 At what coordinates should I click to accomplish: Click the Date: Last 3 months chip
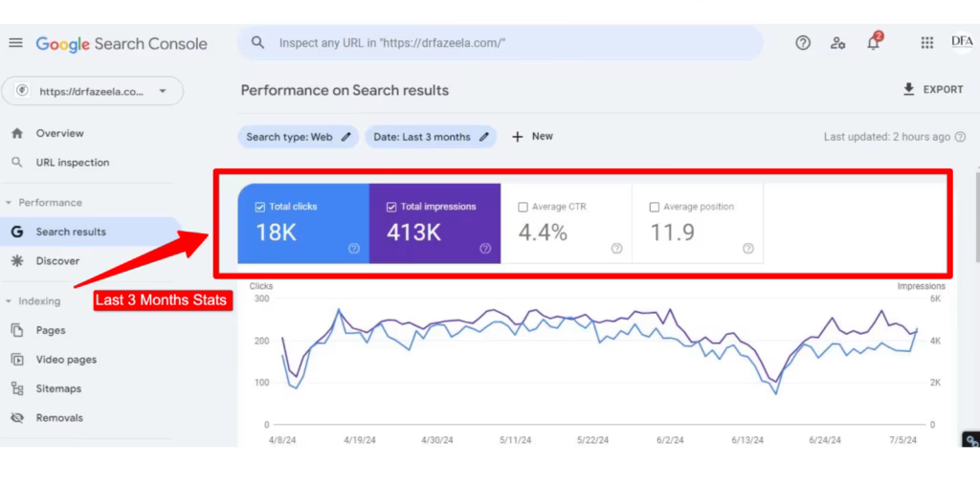click(x=431, y=137)
